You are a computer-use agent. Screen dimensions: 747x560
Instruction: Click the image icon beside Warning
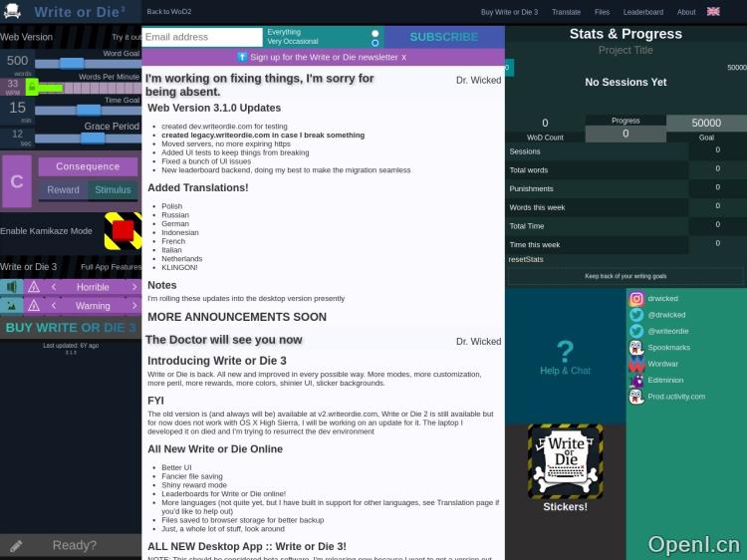tap(11, 306)
